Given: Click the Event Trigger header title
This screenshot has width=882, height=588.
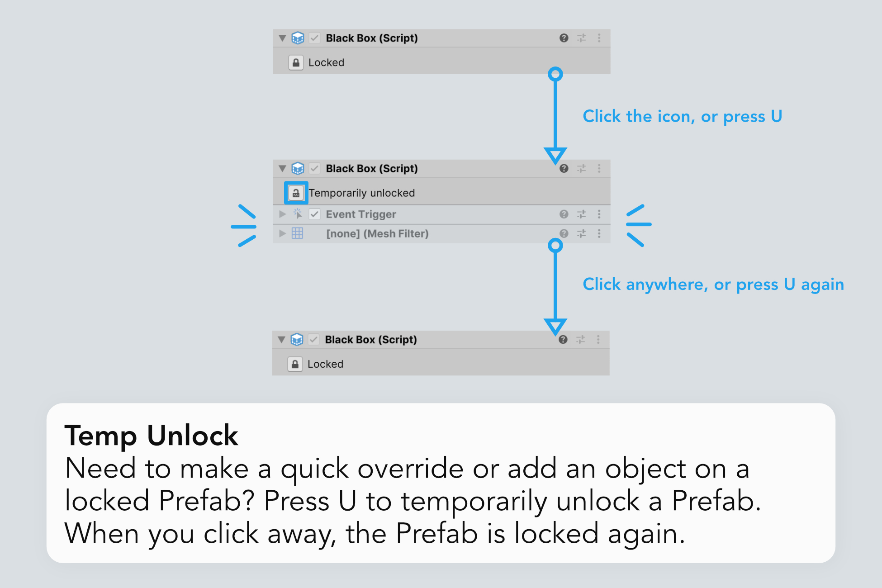Looking at the screenshot, I should click(360, 214).
